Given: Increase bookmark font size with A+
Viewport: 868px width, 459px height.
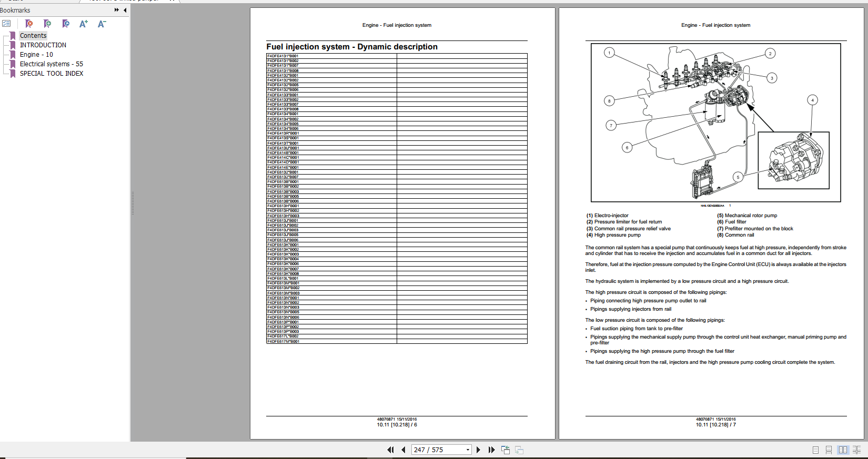Looking at the screenshot, I should (83, 24).
